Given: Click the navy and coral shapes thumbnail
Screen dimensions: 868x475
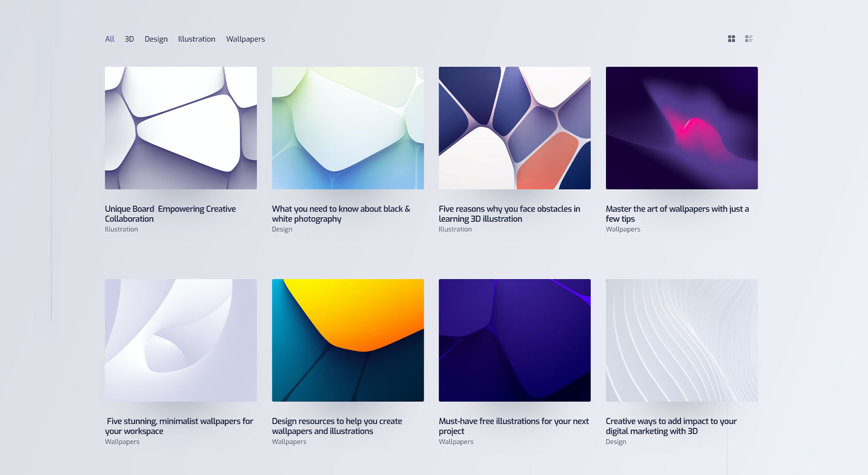Looking at the screenshot, I should [x=515, y=128].
